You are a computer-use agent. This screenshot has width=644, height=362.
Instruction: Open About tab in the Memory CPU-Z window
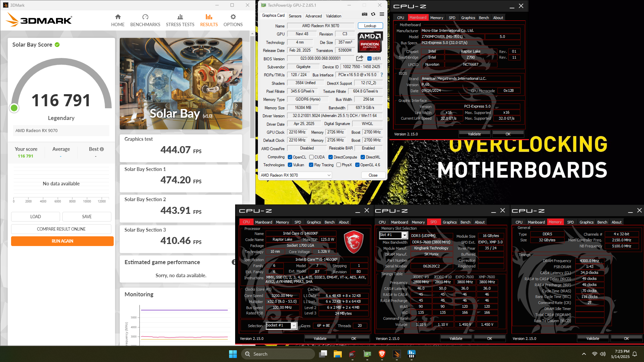pos(616,222)
